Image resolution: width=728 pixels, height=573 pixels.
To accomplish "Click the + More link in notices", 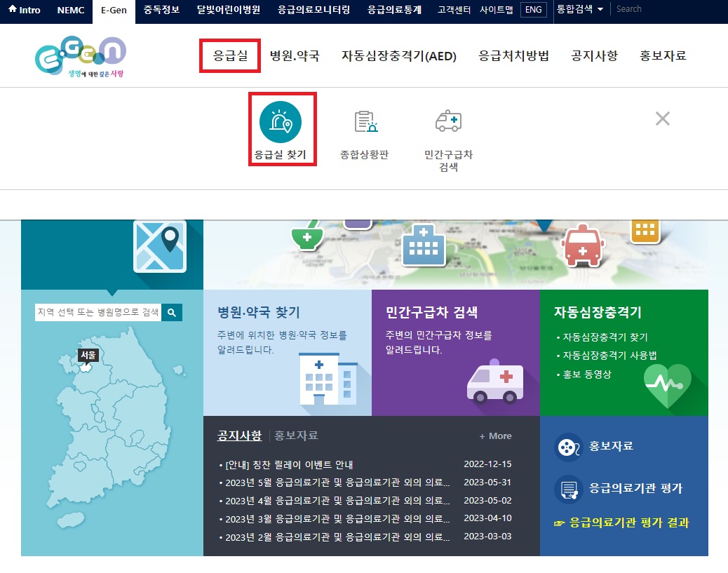I will tap(495, 436).
